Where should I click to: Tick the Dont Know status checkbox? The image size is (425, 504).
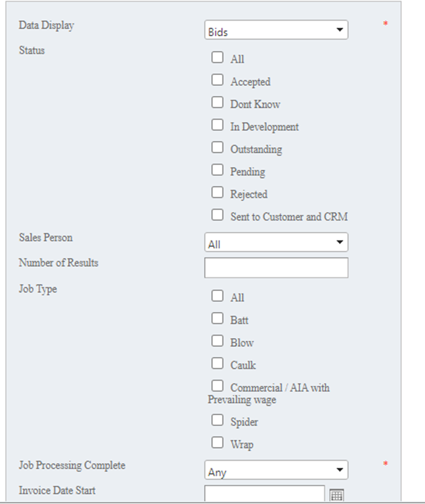(x=217, y=103)
